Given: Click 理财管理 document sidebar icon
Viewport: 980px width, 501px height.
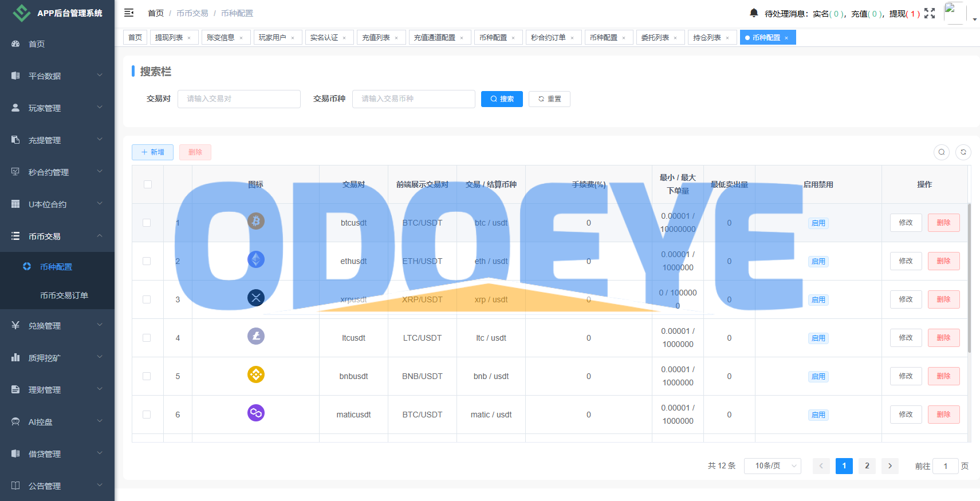Looking at the screenshot, I should tap(15, 389).
